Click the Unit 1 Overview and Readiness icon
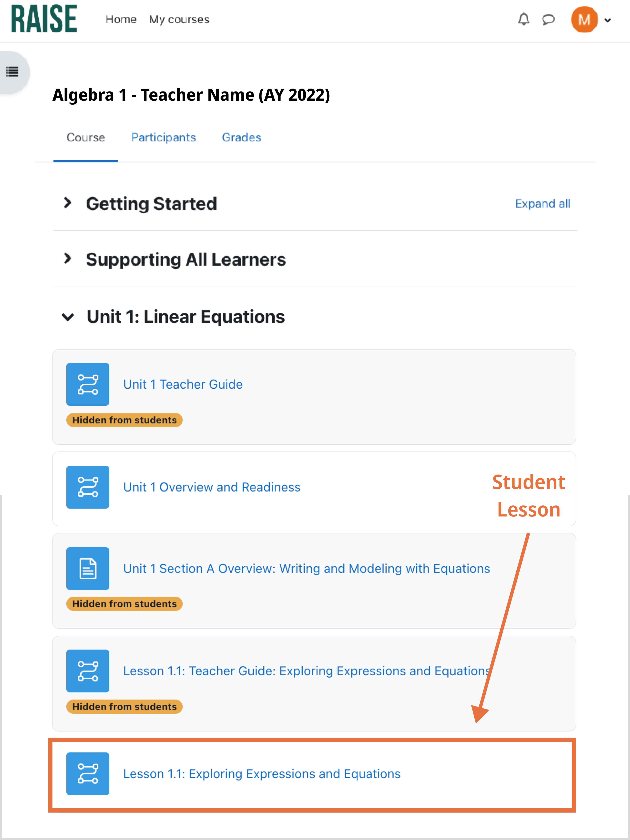 [x=88, y=487]
